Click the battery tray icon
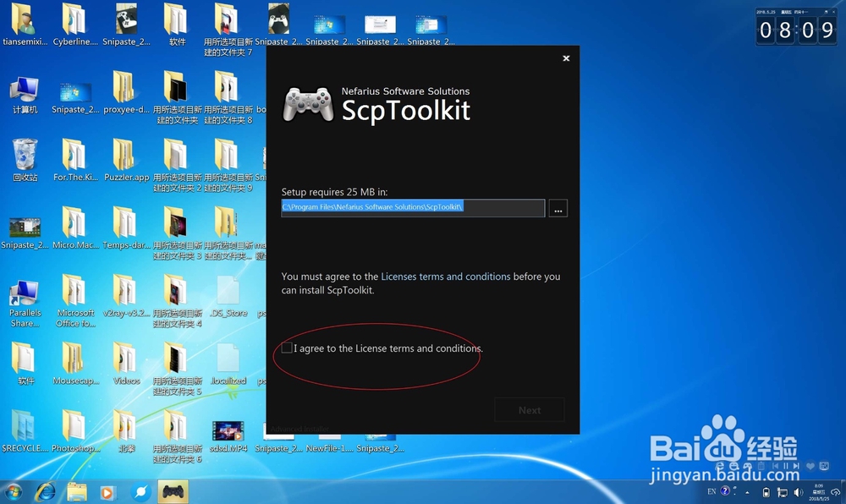This screenshot has height=504, width=846. (x=766, y=492)
